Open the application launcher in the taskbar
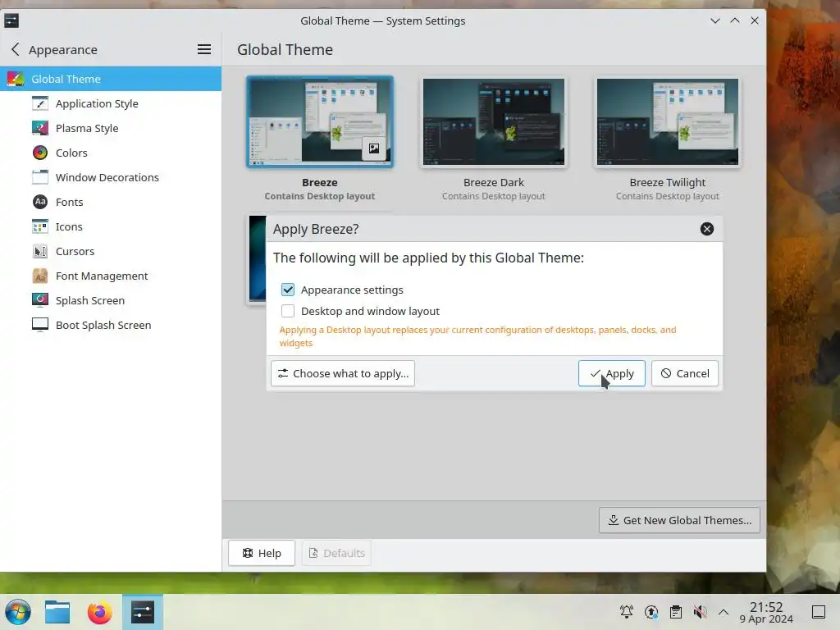Screen dimensions: 840x630 pyautogui.click(x=18, y=612)
